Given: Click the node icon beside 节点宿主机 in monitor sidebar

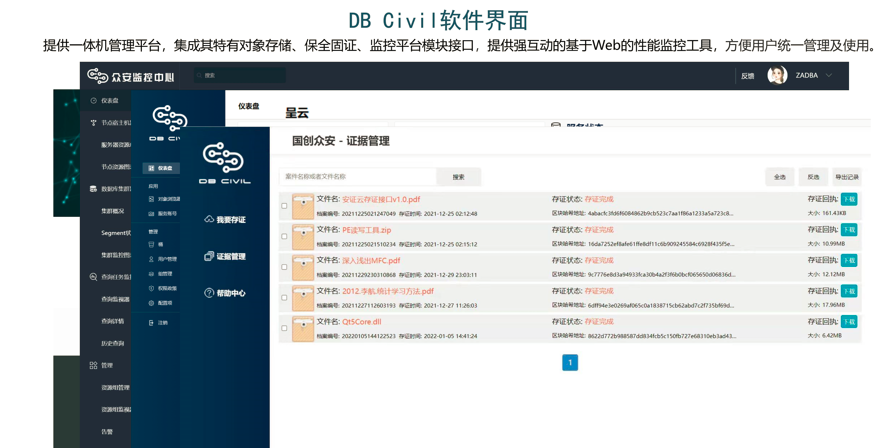Looking at the screenshot, I should pos(93,122).
